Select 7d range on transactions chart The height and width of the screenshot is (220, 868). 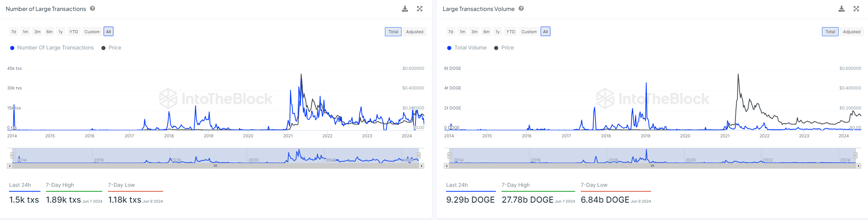coord(14,32)
